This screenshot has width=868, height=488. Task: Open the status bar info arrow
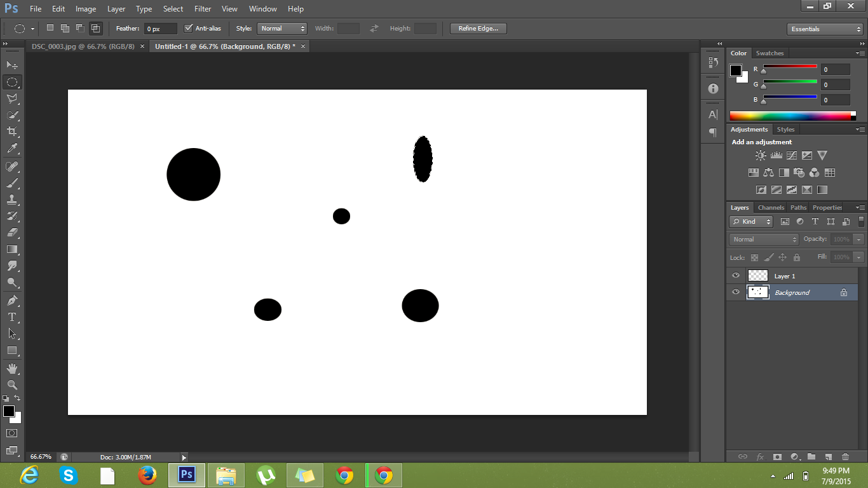(184, 457)
